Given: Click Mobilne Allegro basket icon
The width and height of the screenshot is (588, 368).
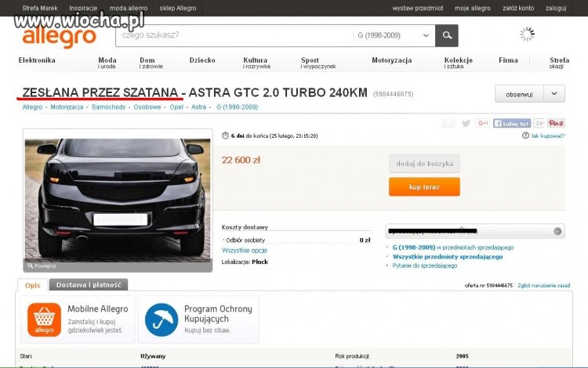Looking at the screenshot, I should coord(44,319).
